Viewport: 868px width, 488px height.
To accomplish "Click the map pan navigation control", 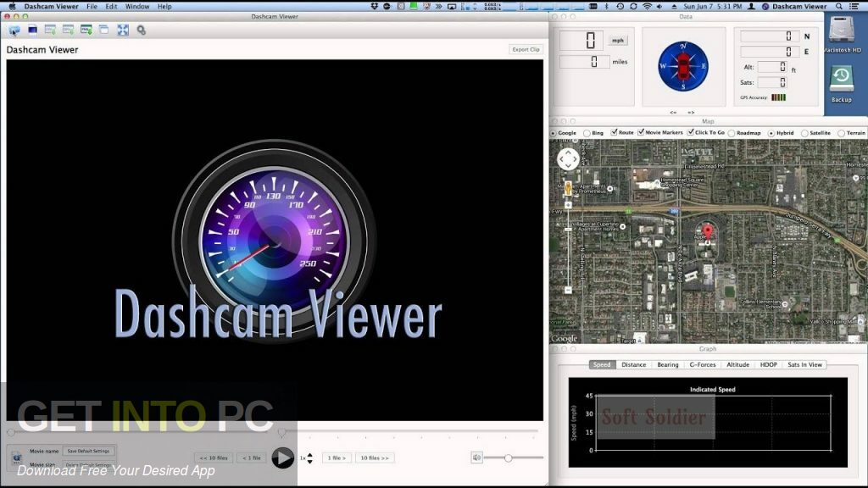I will coord(568,159).
